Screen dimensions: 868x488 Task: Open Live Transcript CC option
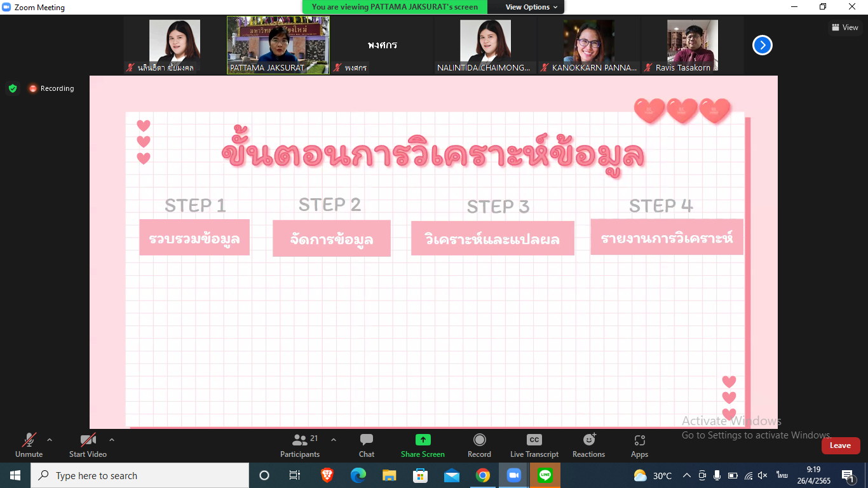click(x=534, y=445)
